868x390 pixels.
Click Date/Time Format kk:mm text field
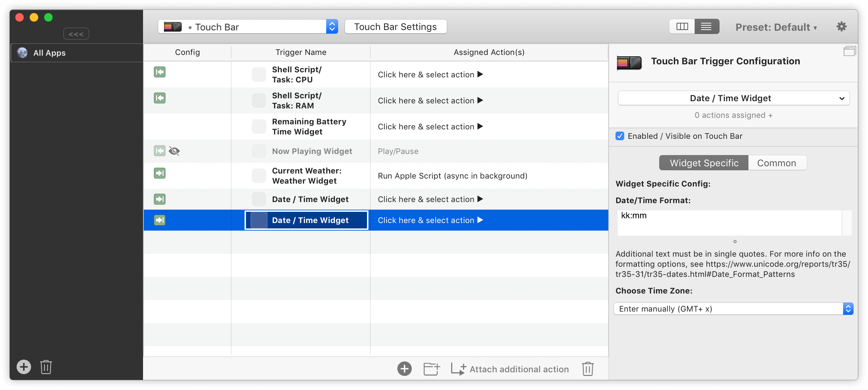[729, 223]
